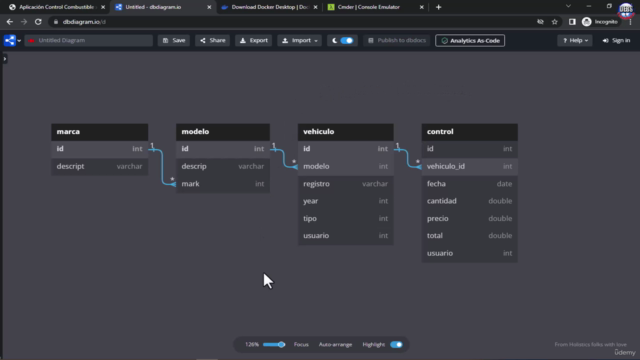Switch to Cmder Console Emulator tab

point(376,7)
